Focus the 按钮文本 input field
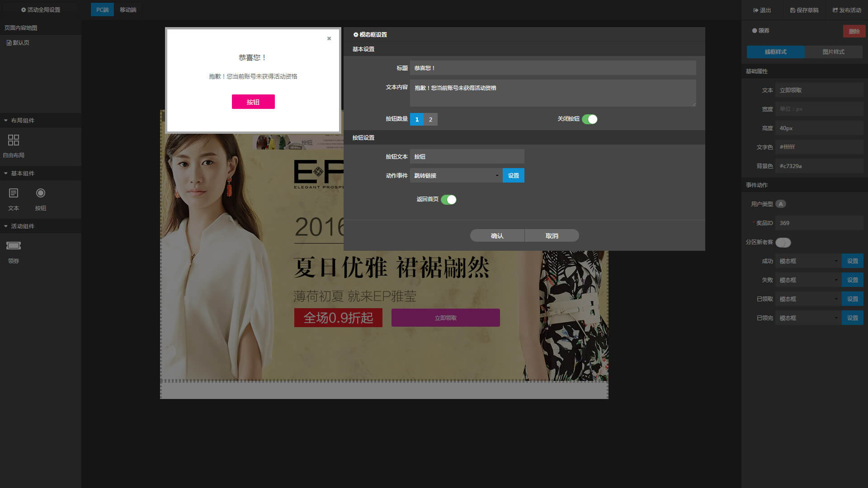 [x=467, y=156]
